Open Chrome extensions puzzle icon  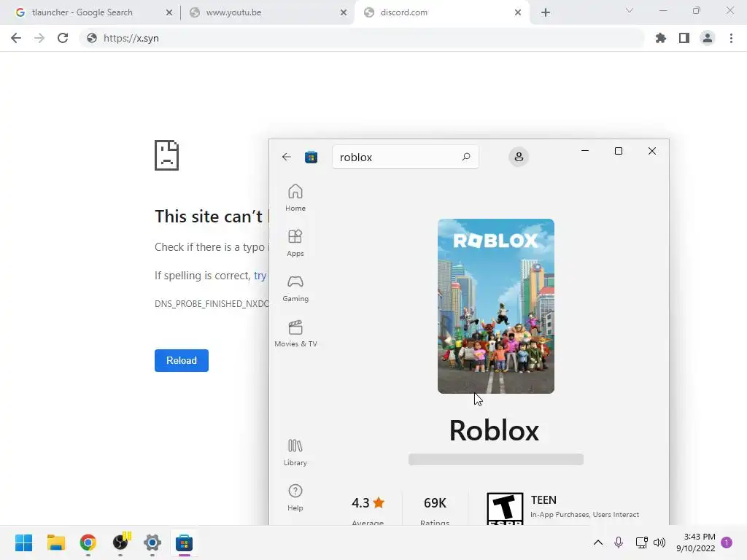[x=661, y=38]
